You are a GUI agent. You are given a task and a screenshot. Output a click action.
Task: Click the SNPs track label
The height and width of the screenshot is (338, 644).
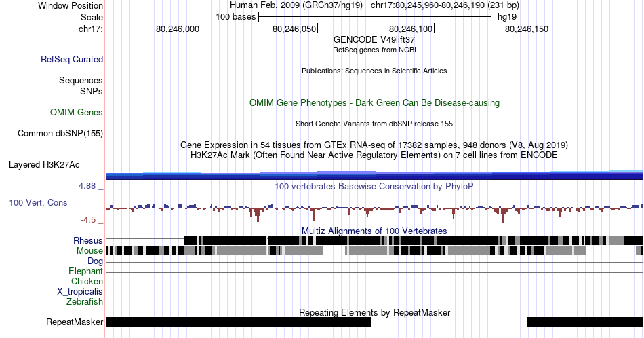pyautogui.click(x=92, y=91)
